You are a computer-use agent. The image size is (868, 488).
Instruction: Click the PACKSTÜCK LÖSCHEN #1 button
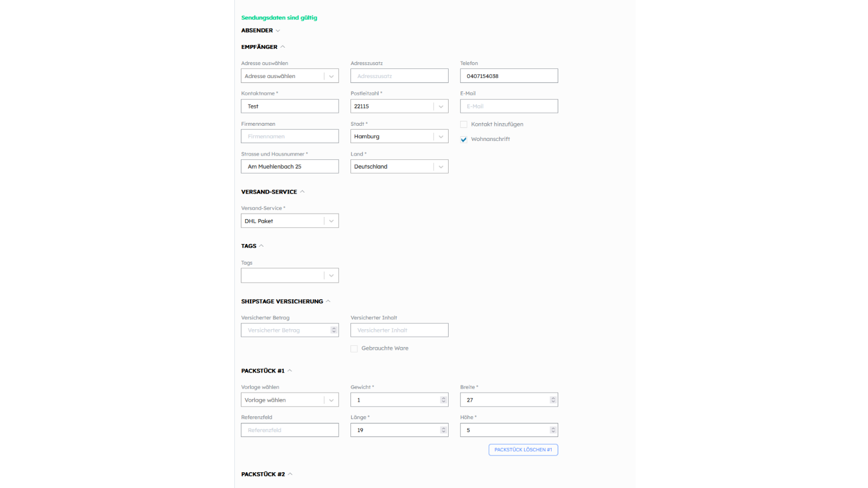coord(523,450)
